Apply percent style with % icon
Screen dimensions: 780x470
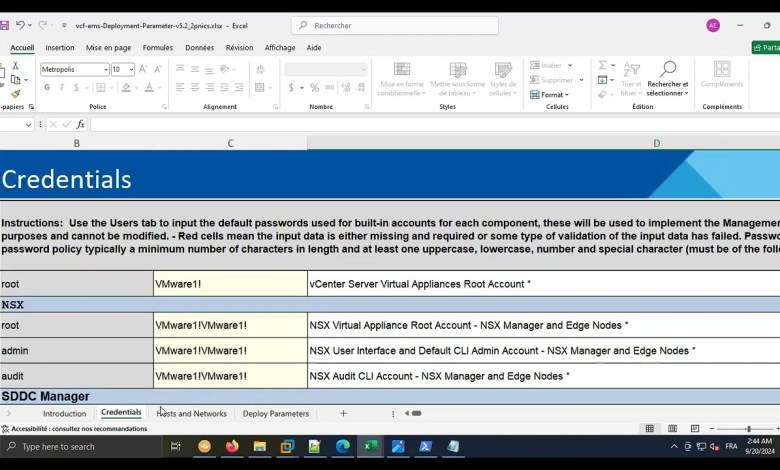[x=314, y=88]
